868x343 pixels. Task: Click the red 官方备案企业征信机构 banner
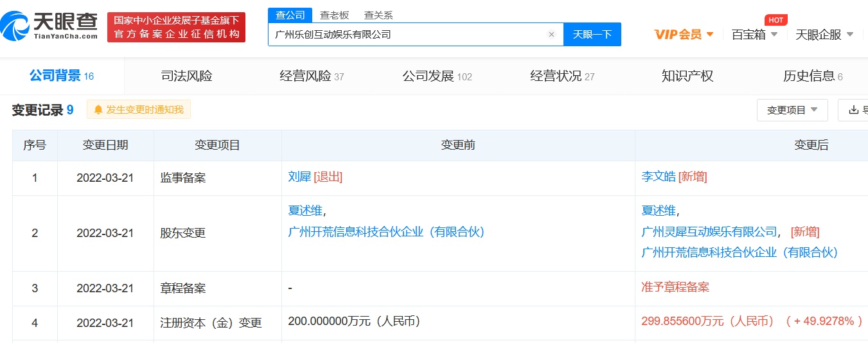click(176, 28)
